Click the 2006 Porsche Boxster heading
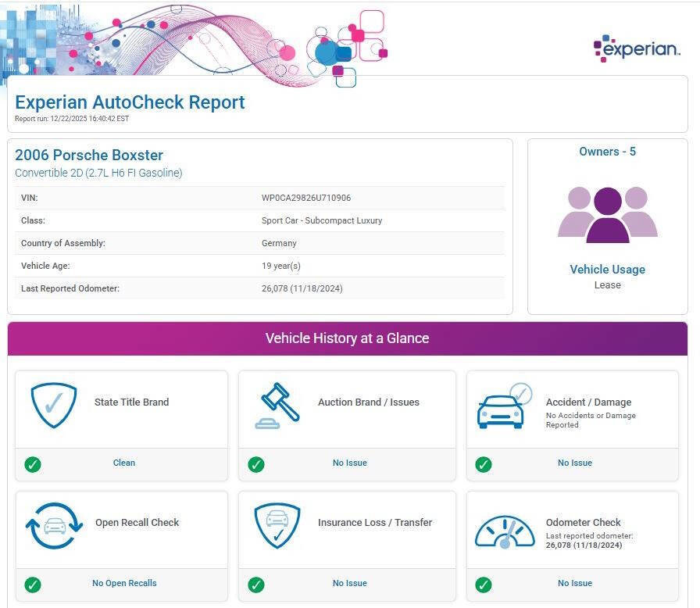The height and width of the screenshot is (608, 700). click(89, 155)
